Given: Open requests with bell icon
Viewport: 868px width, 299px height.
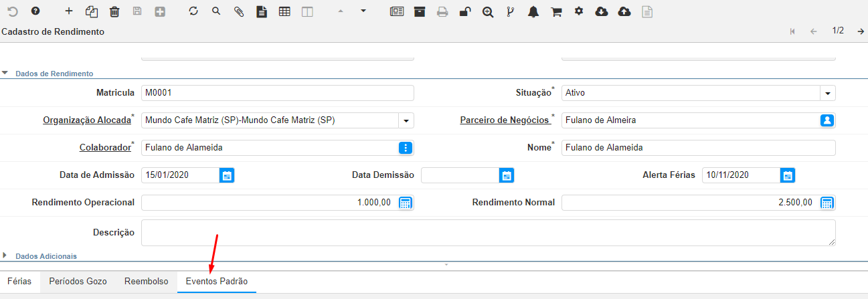Looking at the screenshot, I should (x=533, y=11).
